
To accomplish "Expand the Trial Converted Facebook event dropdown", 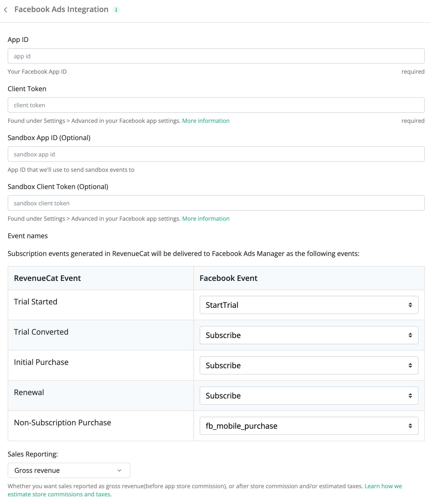I will pos(308,335).
